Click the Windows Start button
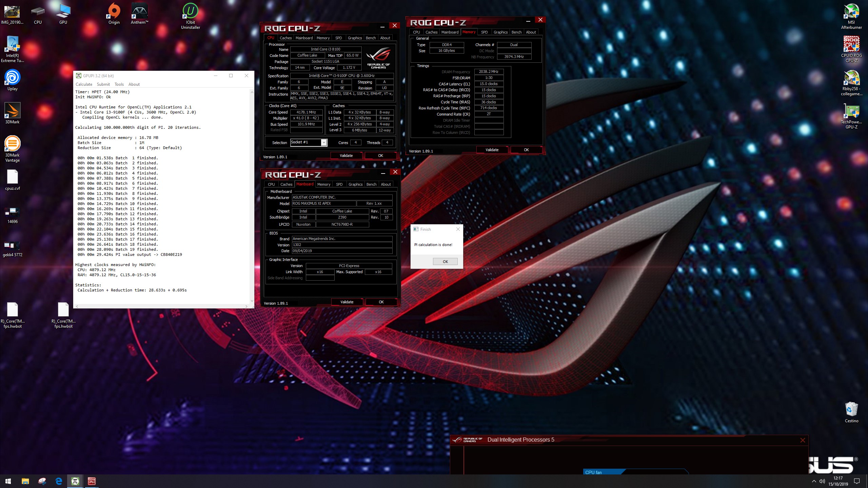The image size is (868, 488). pos(8,481)
